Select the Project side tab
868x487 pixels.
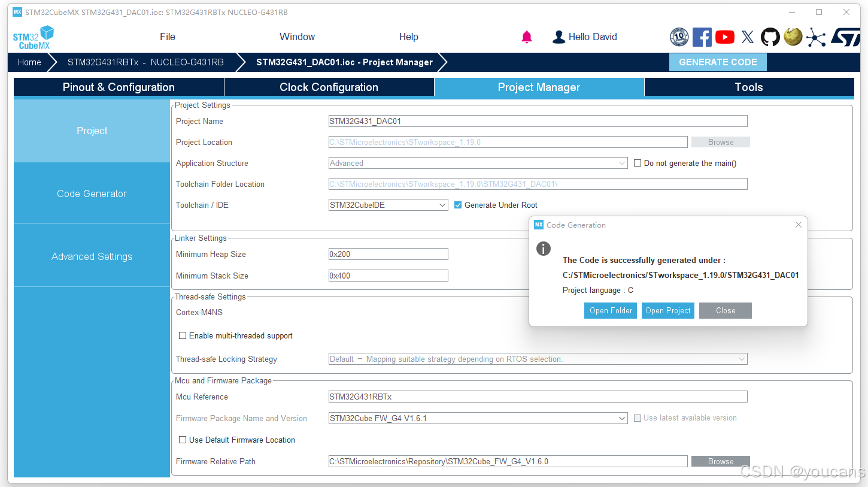point(92,131)
